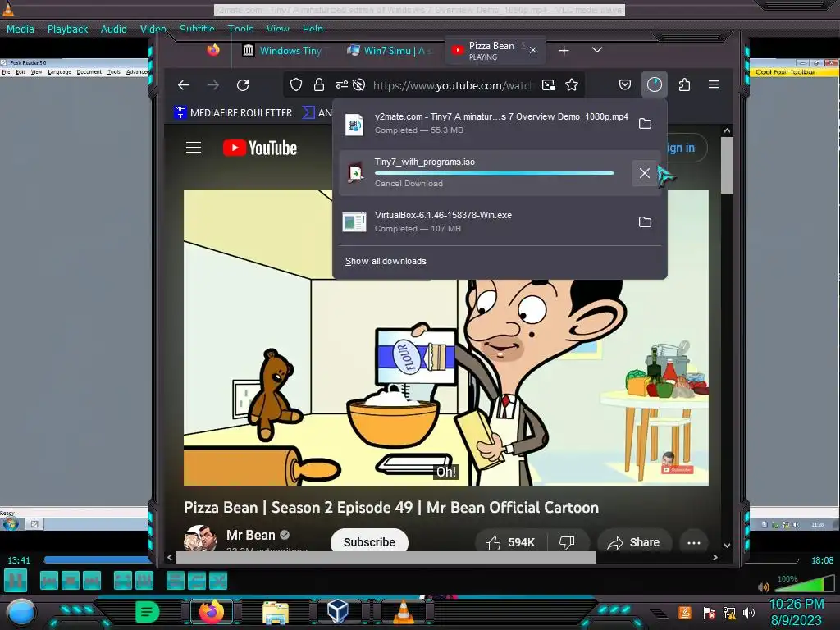Screen dimensions: 840x630
Task: Open the VLC Playback menu
Action: point(67,29)
